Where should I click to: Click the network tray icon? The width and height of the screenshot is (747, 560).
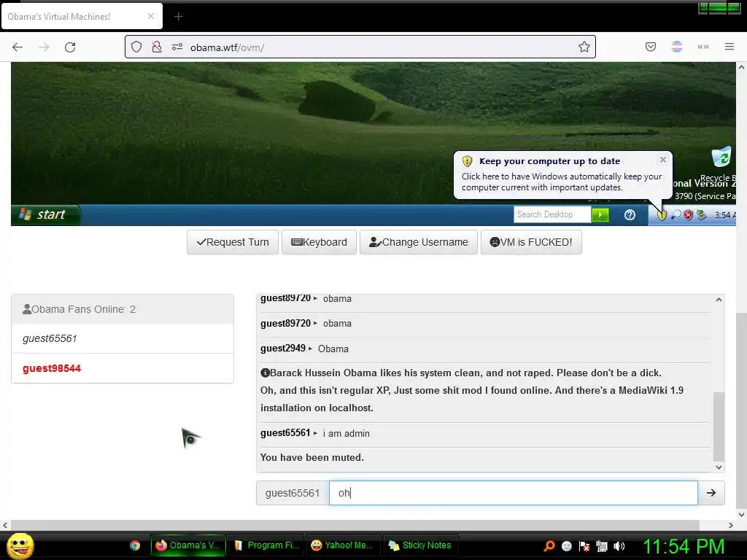click(602, 546)
